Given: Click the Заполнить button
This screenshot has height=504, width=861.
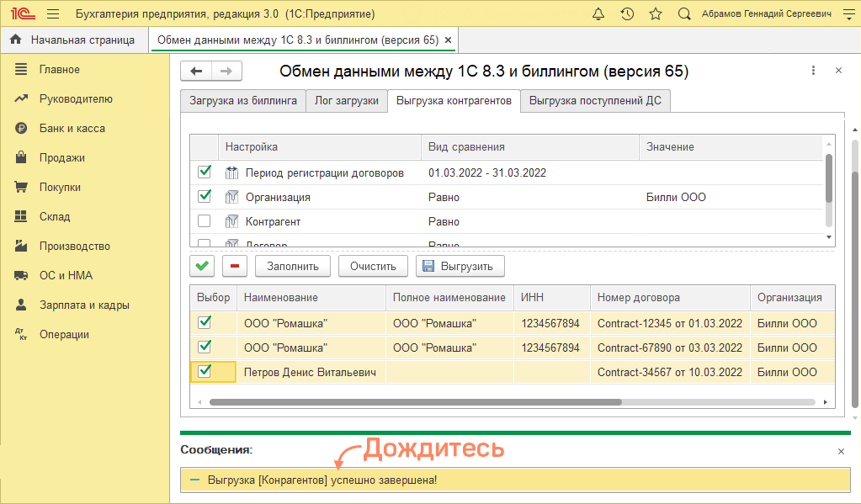Looking at the screenshot, I should 293,266.
